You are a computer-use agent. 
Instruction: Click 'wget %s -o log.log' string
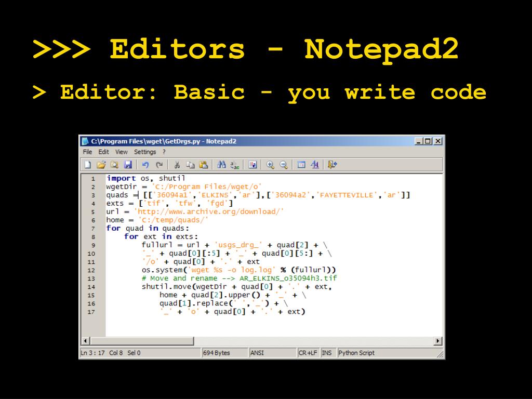click(x=231, y=270)
